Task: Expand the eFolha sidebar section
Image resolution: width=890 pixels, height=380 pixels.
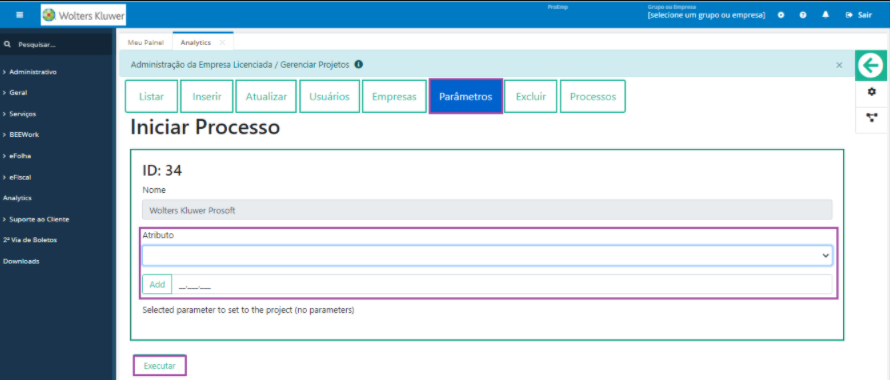Action: point(16,156)
